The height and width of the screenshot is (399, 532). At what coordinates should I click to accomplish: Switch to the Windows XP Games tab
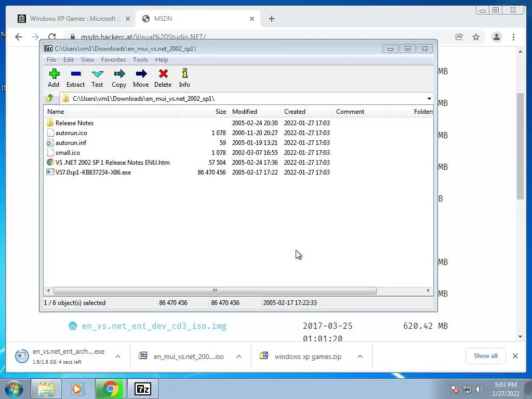(x=73, y=19)
